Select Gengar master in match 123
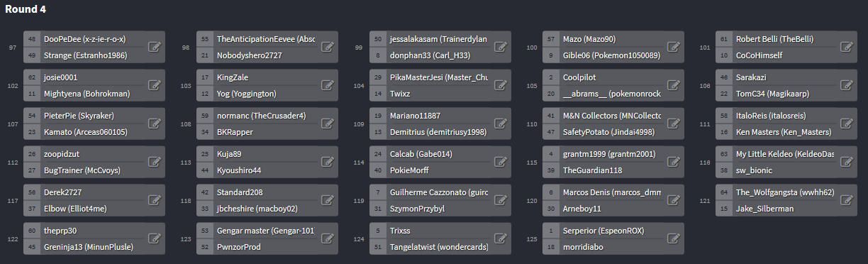Viewport: 868px width, 264px height. (265, 231)
